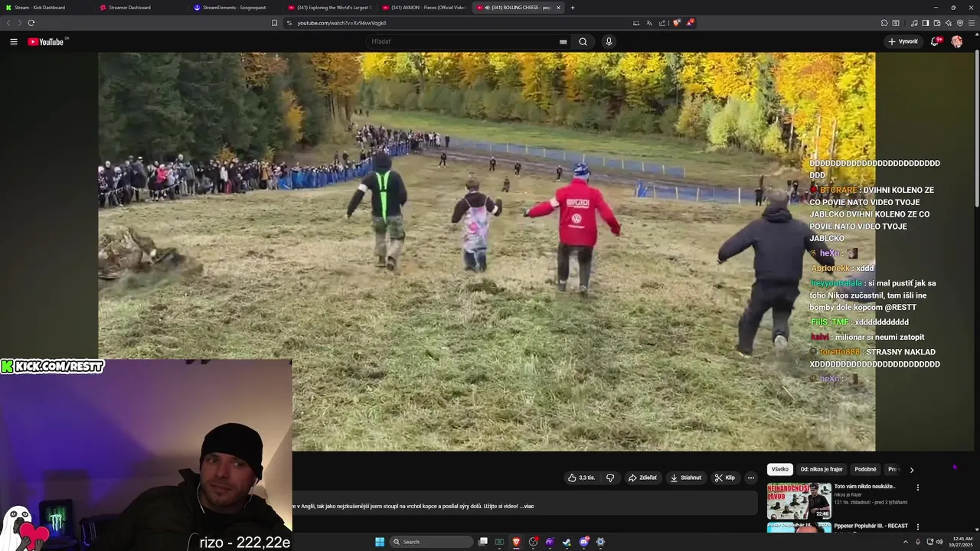Viewport: 980px width, 551px height.
Task: Expand the description with ...viac
Action: pyautogui.click(x=527, y=506)
